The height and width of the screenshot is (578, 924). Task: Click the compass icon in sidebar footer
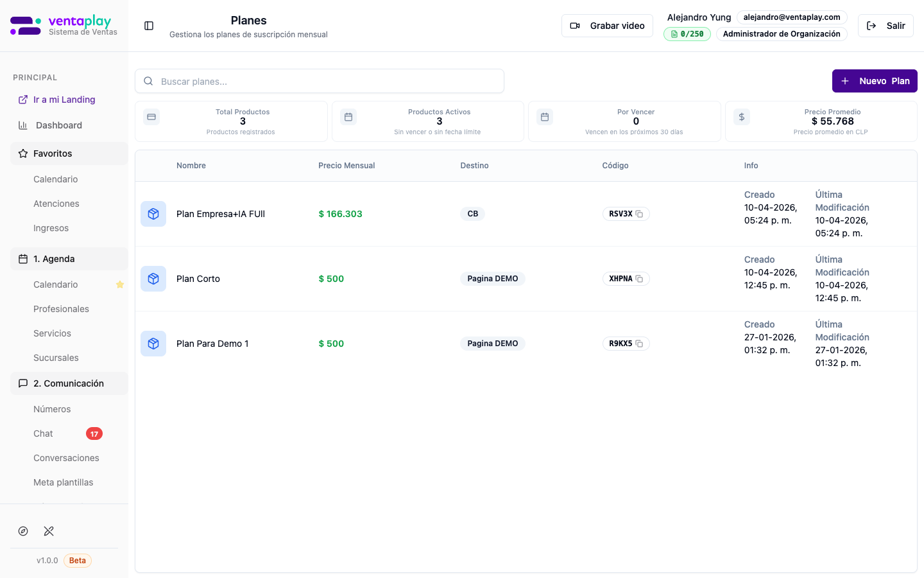(x=23, y=531)
